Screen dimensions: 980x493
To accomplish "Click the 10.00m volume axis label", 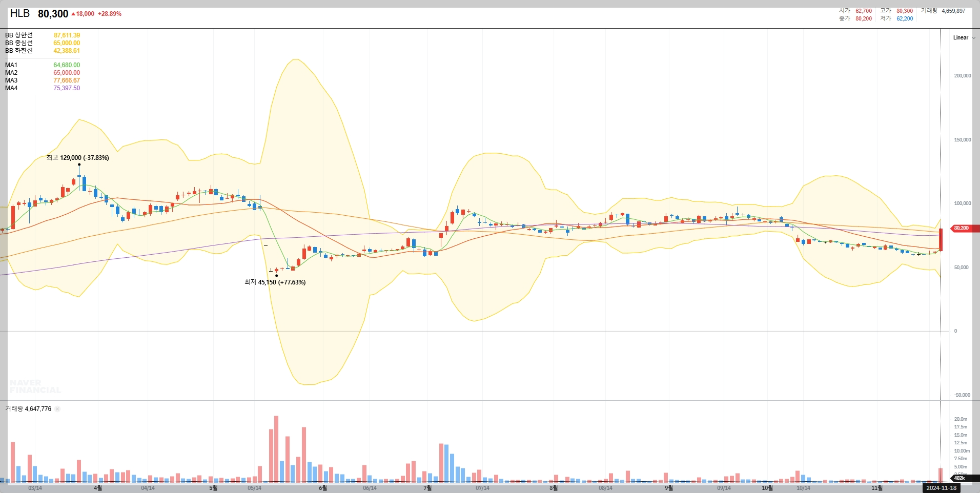I will tap(962, 451).
